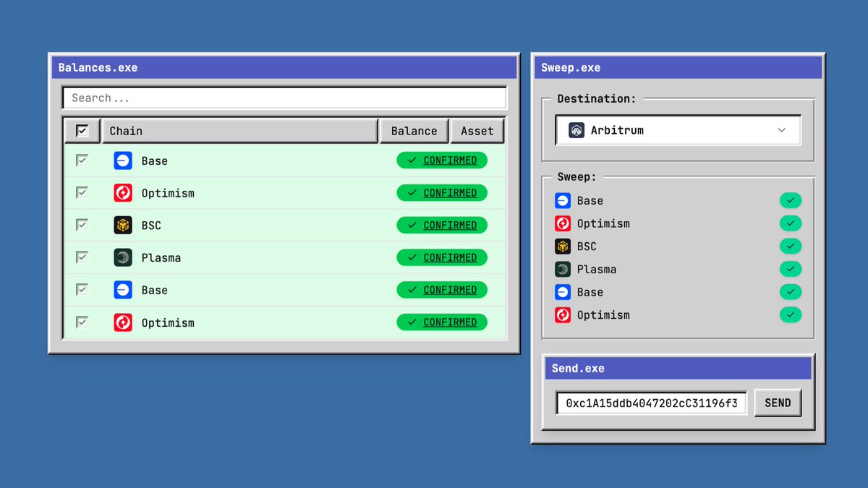Image resolution: width=868 pixels, height=488 pixels.
Task: Click the Base icon directly below Plasma in Balances
Action: (x=123, y=290)
